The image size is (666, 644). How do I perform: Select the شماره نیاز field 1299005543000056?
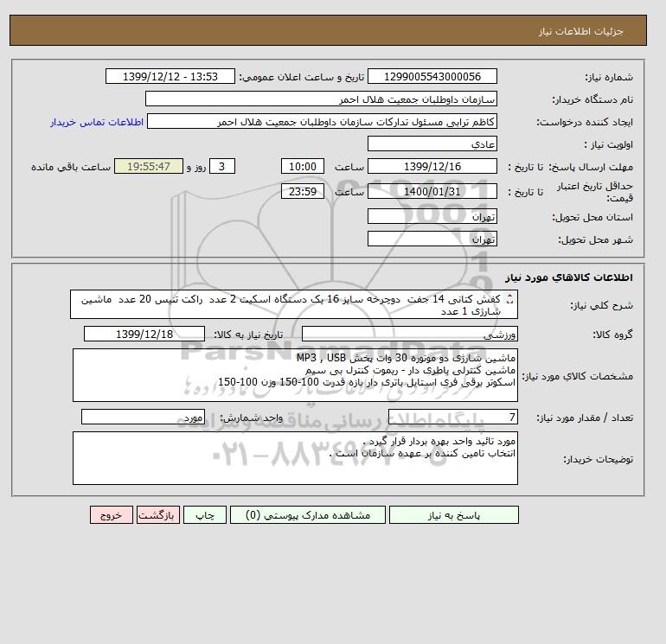[432, 77]
